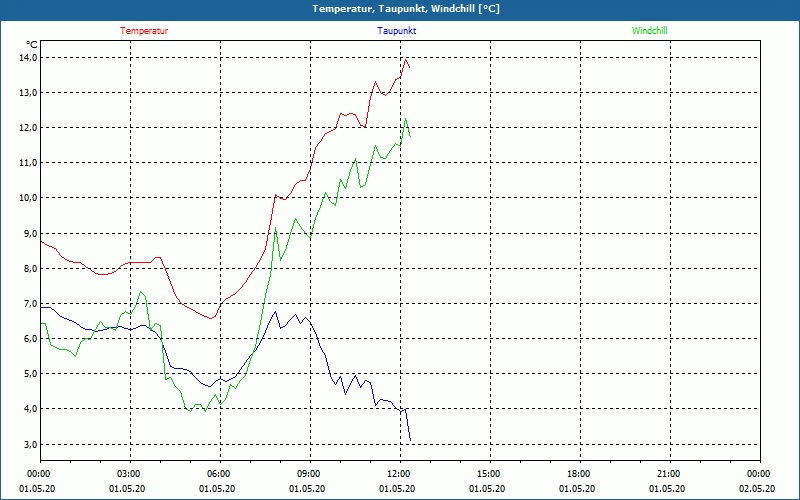
Task: Click the 10,0 y-axis value
Action: (x=29, y=198)
